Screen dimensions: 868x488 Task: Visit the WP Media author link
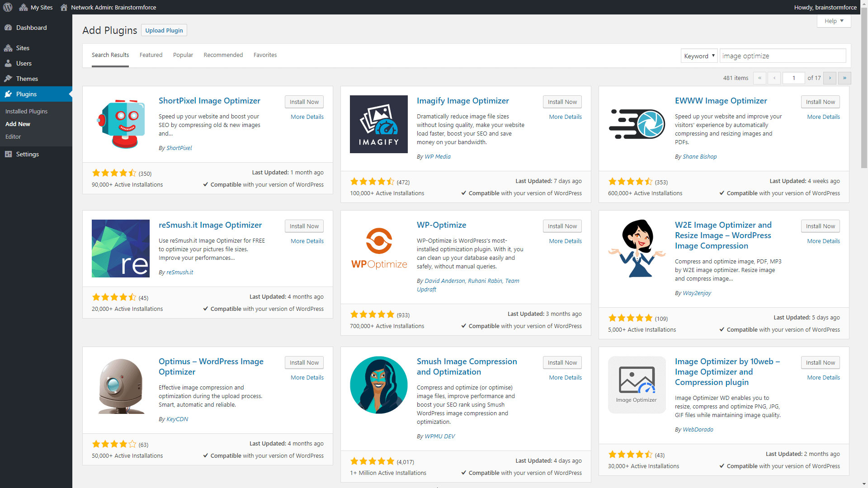tap(437, 156)
